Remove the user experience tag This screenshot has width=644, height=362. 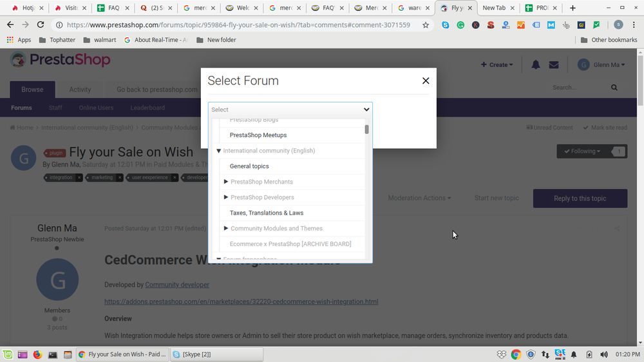coord(175,178)
